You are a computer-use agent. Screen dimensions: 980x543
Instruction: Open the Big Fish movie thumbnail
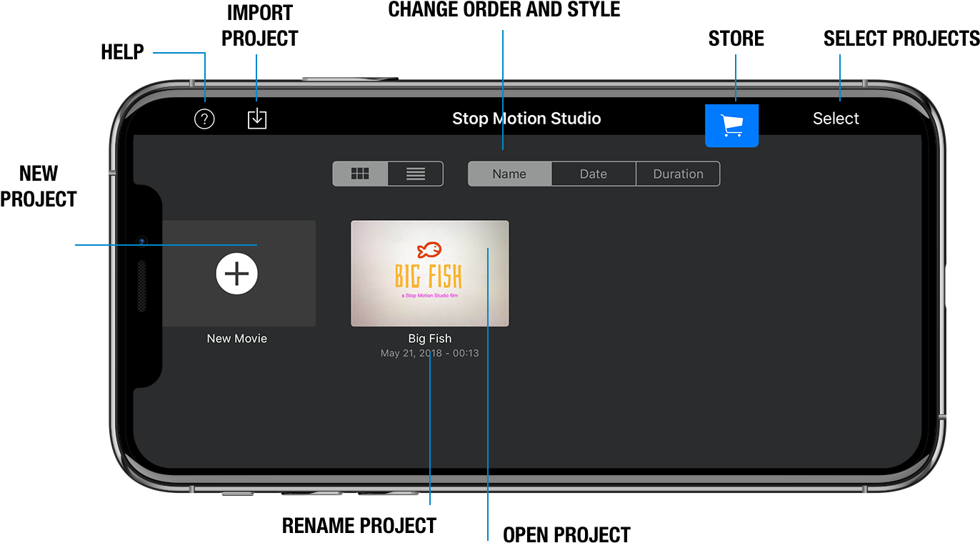429,273
